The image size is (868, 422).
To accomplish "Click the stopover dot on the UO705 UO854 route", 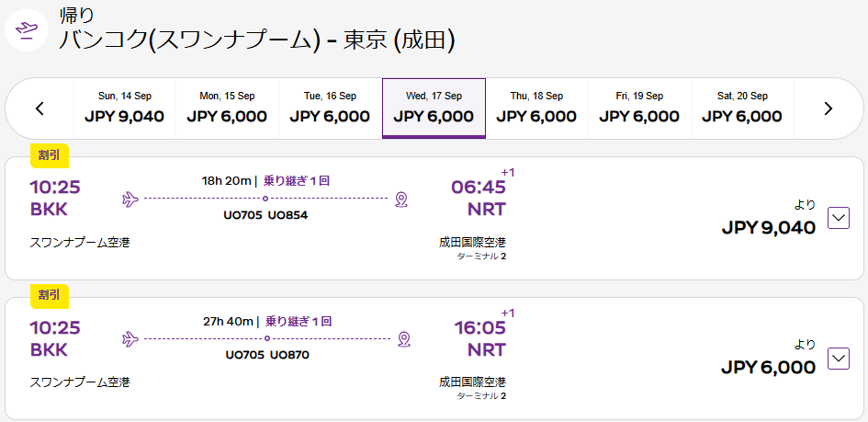I will 265,199.
